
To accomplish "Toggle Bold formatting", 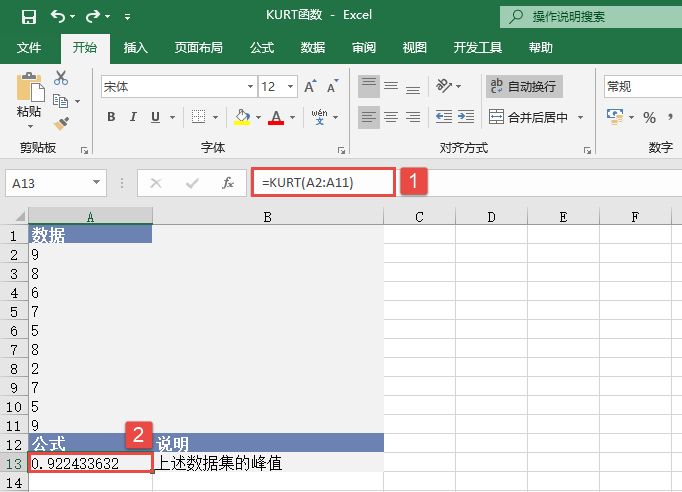I will click(x=111, y=117).
